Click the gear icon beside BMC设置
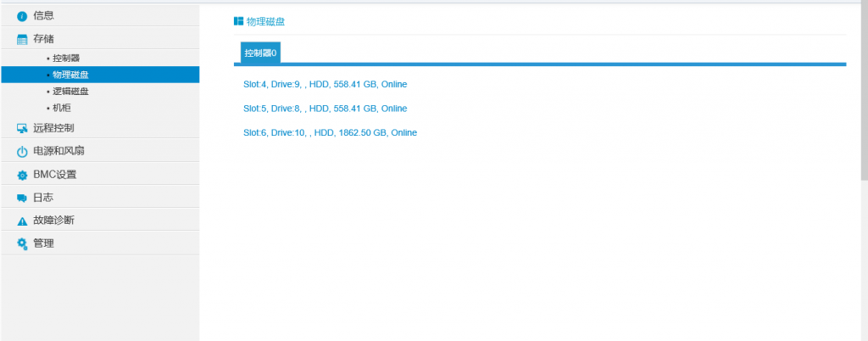The width and height of the screenshot is (868, 341). click(22, 176)
